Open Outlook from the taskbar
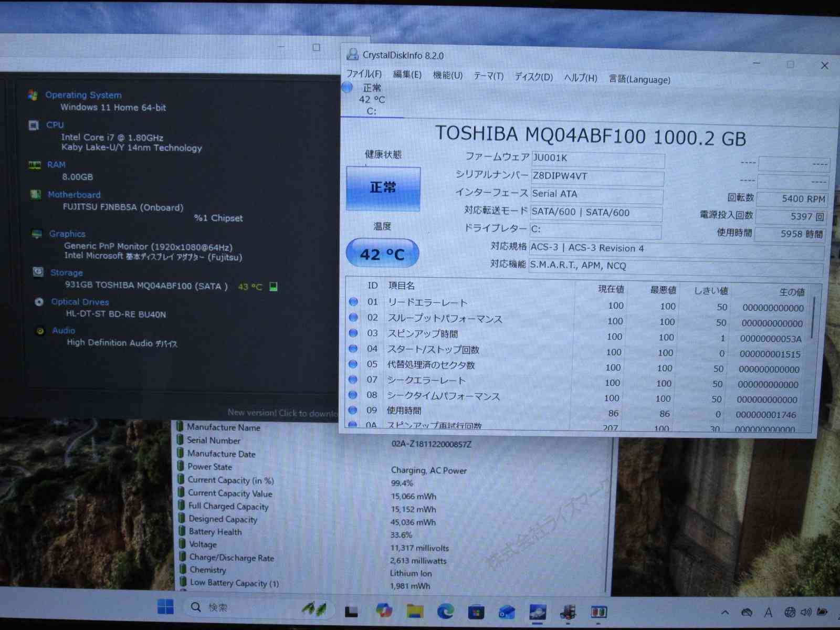Viewport: 840px width, 630px height. pos(507,612)
